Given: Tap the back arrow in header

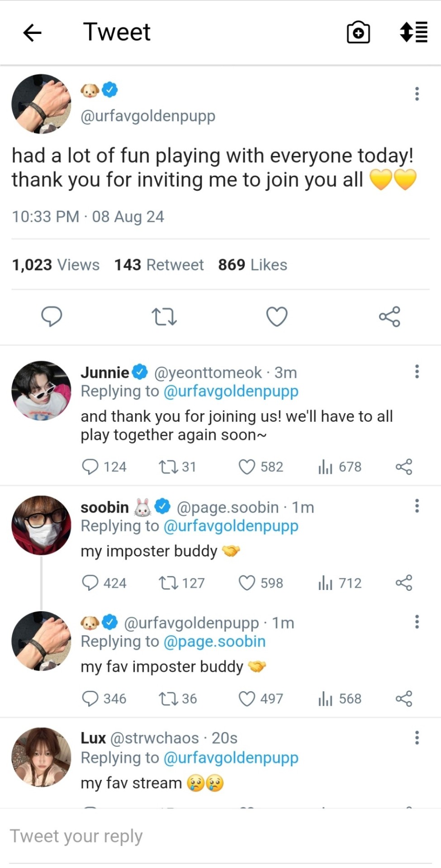Looking at the screenshot, I should coord(32,33).
